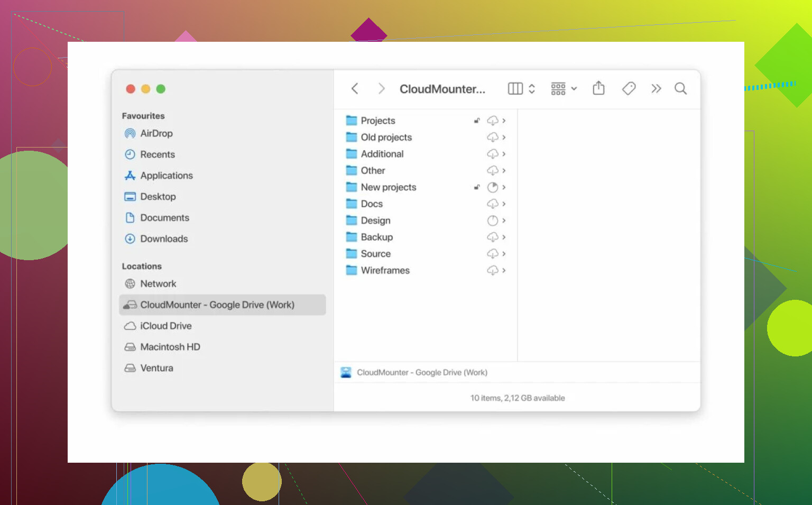Click cloud download icon for Additional
Screen dimensions: 812x505
(493, 154)
